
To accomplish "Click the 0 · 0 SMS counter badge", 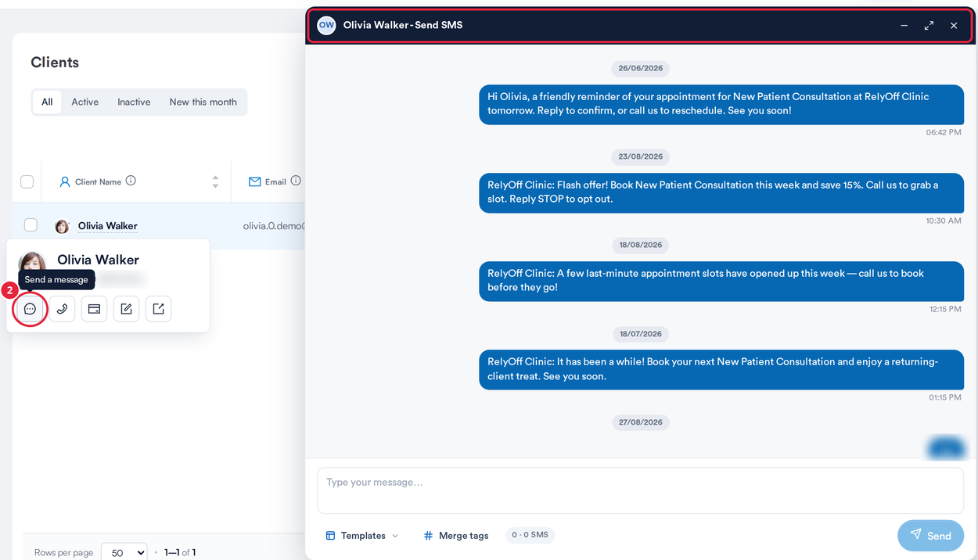I will pyautogui.click(x=530, y=535).
